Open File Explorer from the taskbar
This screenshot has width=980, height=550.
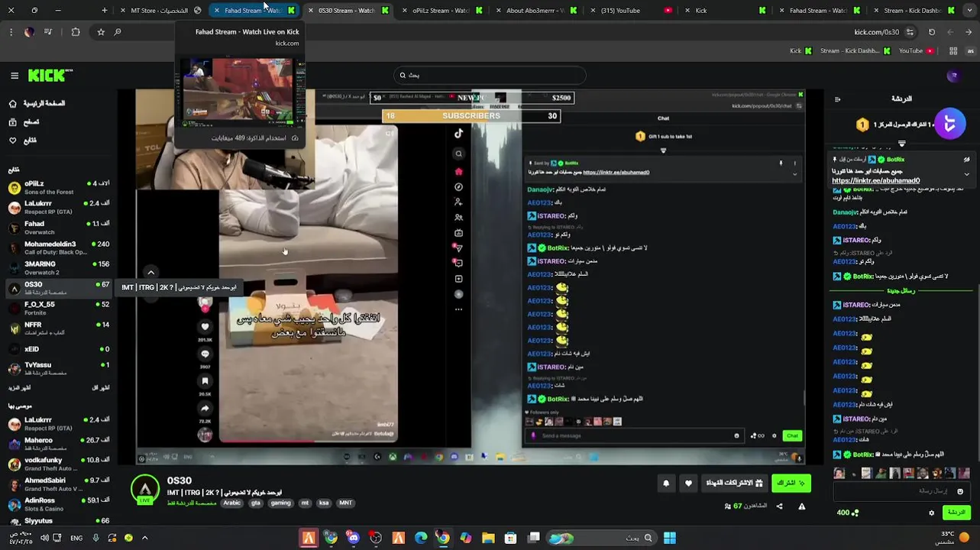click(488, 538)
